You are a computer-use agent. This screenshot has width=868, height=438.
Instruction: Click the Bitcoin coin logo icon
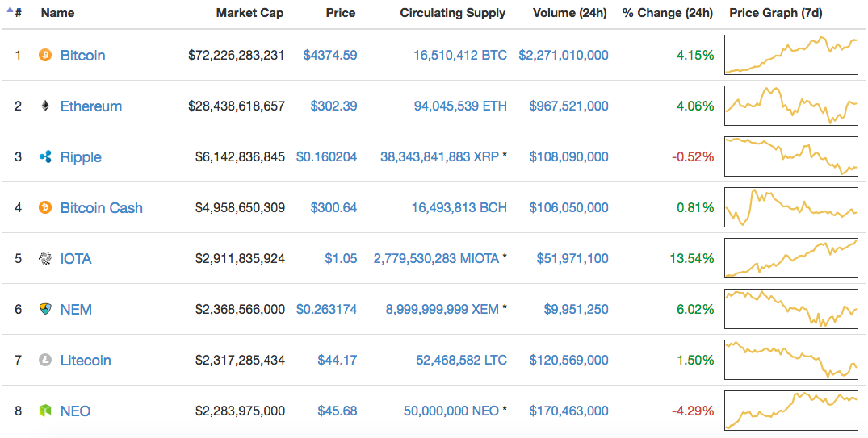(45, 56)
